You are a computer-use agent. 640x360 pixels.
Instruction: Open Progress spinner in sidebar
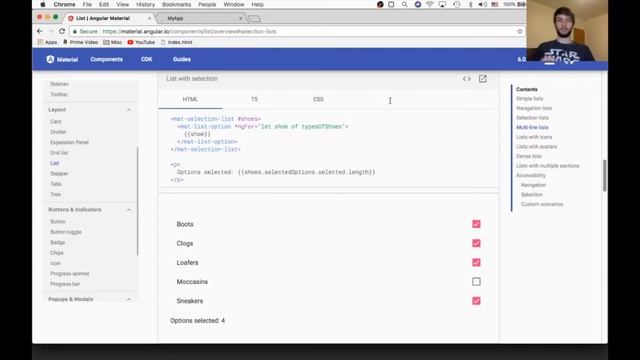(x=70, y=273)
